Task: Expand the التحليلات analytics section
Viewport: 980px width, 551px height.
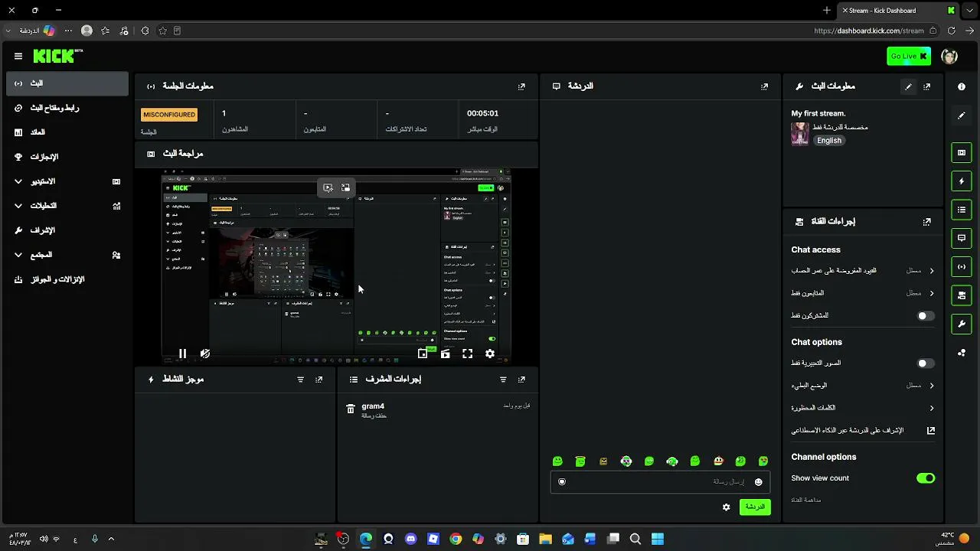Action: (67, 206)
